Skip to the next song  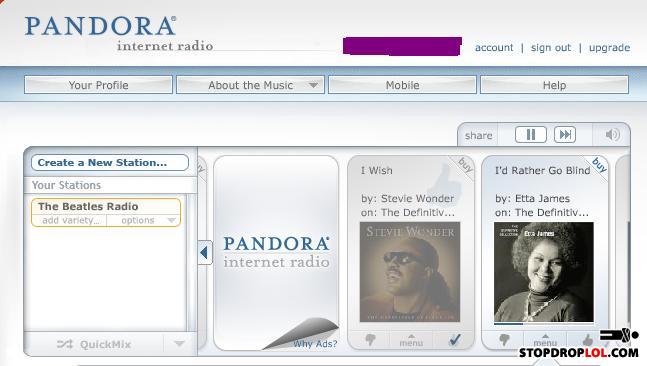(565, 135)
